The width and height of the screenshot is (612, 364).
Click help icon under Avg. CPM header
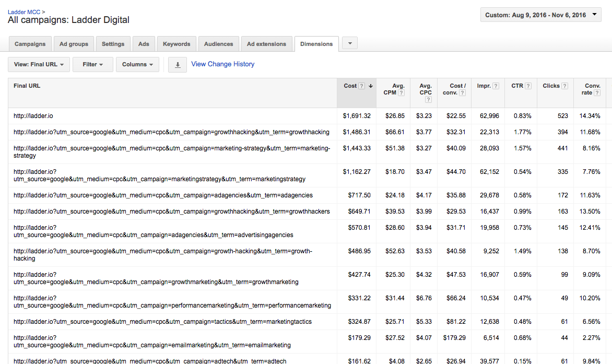point(401,93)
